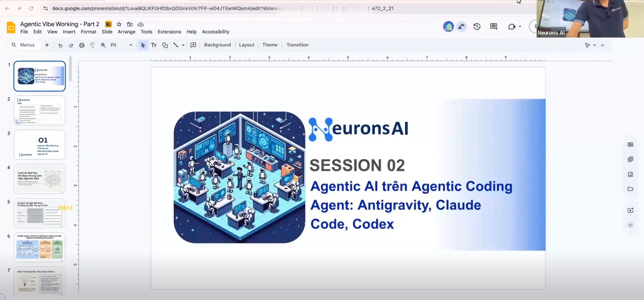The height and width of the screenshot is (300, 644).
Task: Open the Transition panel button
Action: 297,45
